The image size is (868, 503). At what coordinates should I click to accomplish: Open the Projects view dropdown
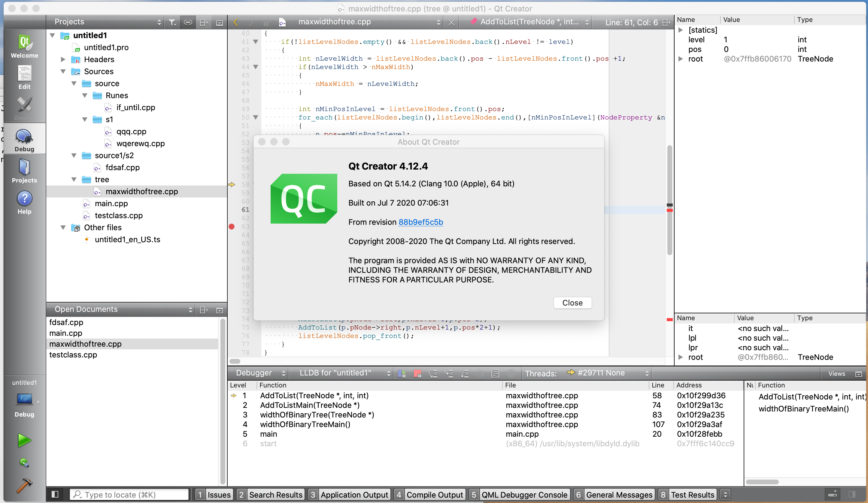point(108,22)
